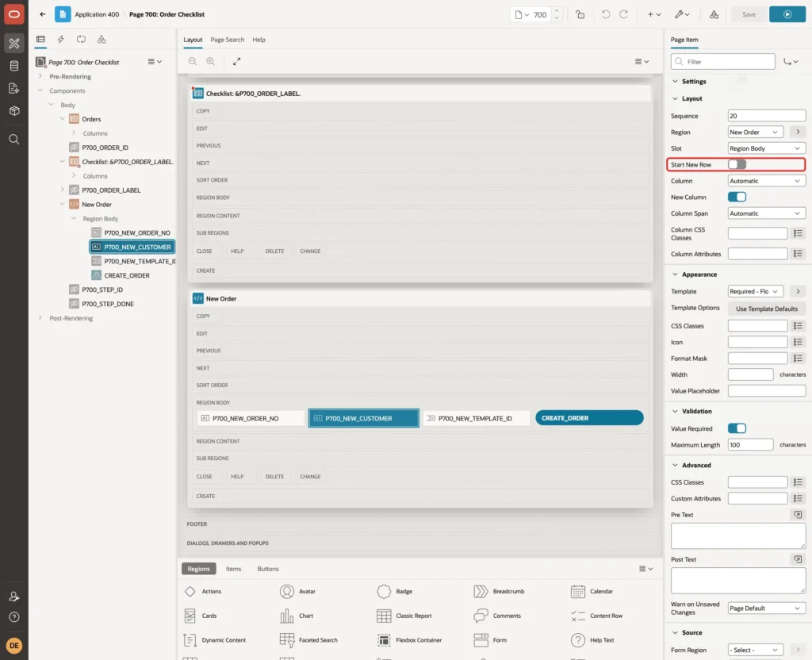Switch gallery to the Items tab
This screenshot has width=812, height=660.
pos(234,569)
